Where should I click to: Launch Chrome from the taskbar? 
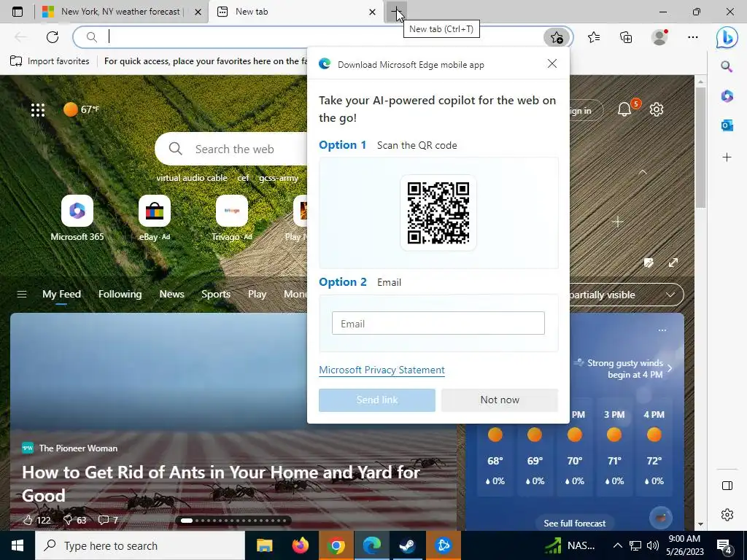tap(336, 545)
